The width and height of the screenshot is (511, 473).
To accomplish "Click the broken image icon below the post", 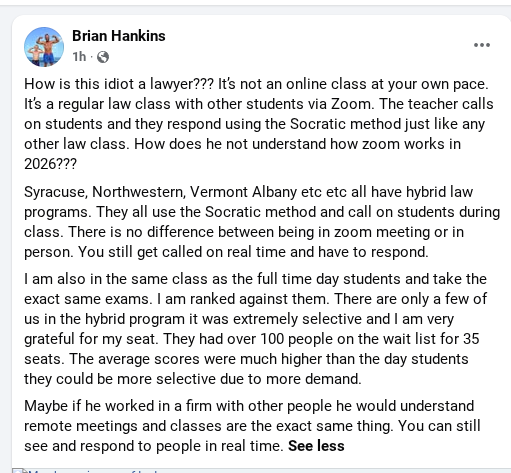I will tap(19, 471).
